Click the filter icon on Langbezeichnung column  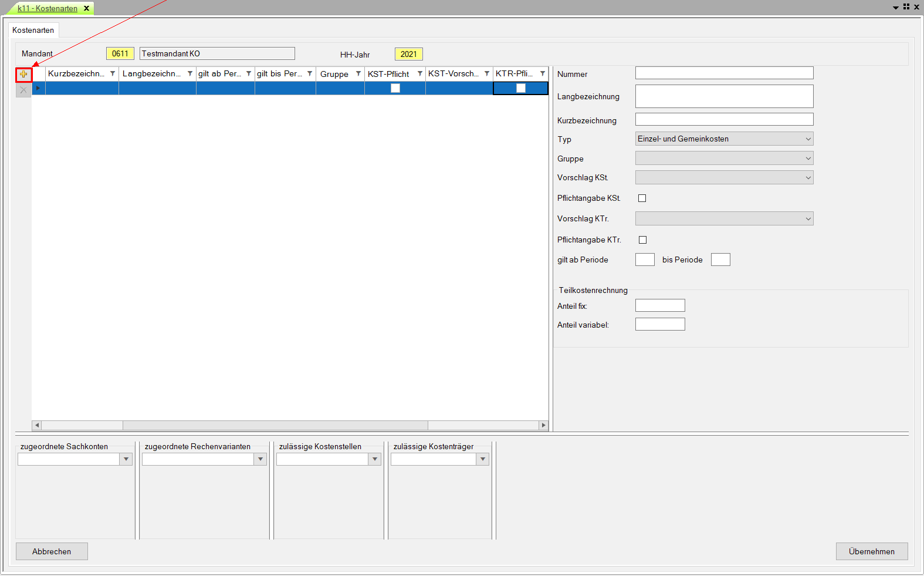[190, 74]
